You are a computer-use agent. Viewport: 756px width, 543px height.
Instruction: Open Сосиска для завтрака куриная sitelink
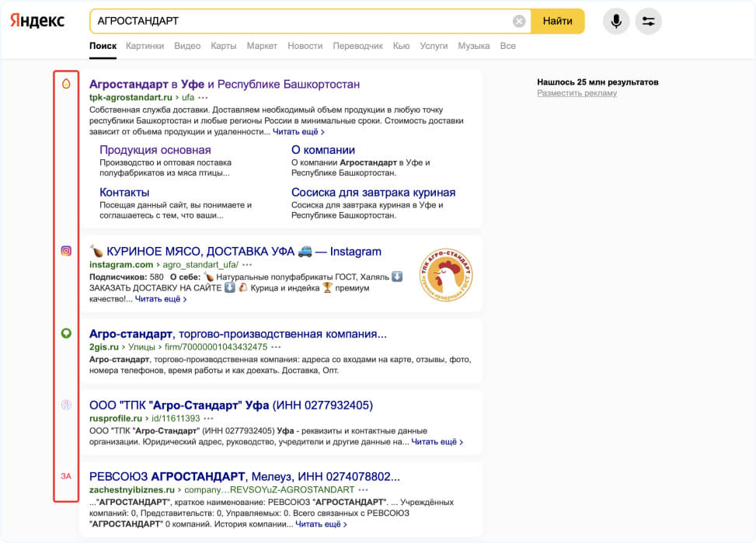[373, 193]
